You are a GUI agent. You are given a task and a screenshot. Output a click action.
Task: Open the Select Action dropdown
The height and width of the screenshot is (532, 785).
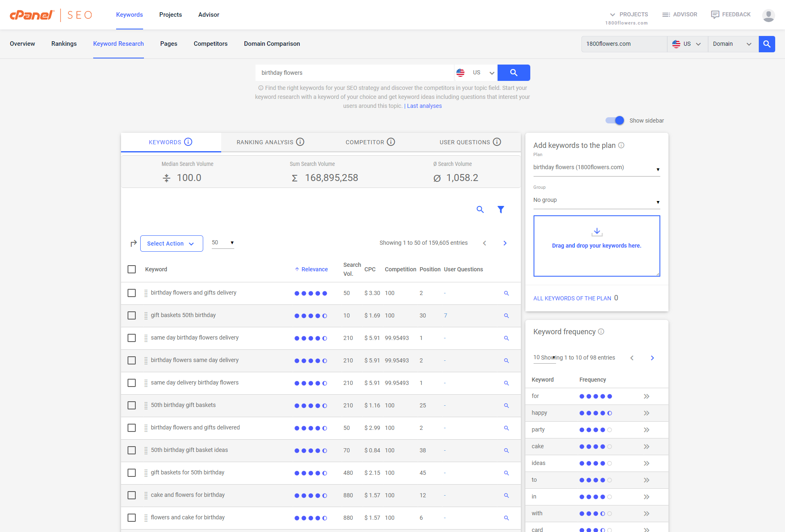click(x=171, y=244)
